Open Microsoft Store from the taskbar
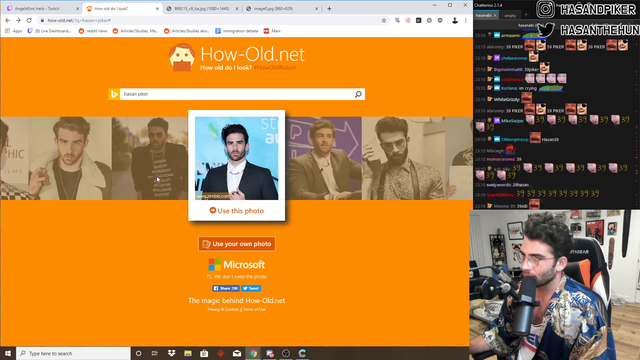The image size is (640, 360). click(204, 353)
